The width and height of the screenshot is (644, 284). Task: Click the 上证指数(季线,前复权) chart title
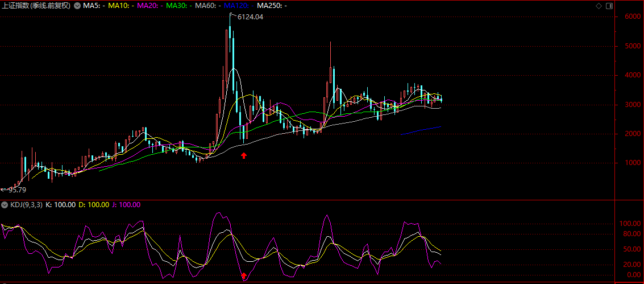(36, 6)
